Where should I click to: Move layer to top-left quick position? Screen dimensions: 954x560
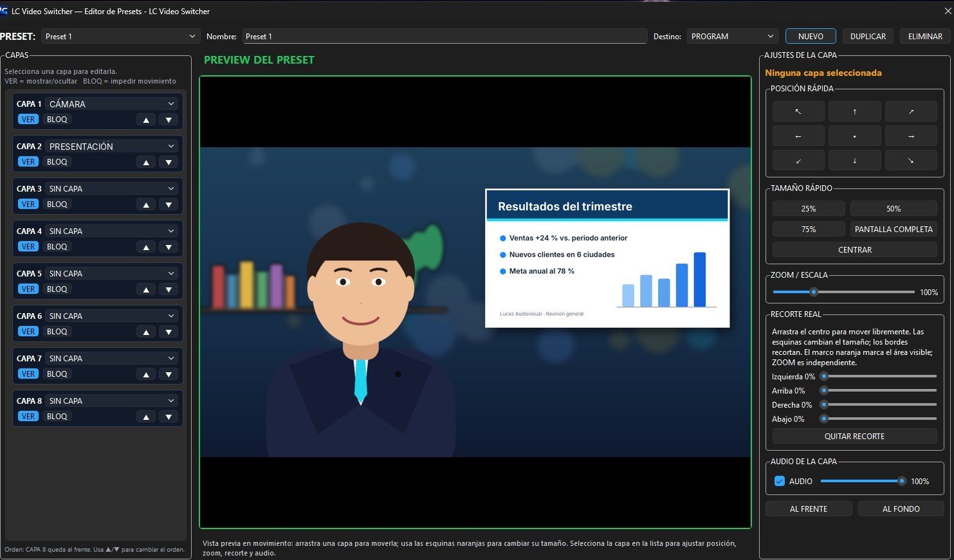click(798, 111)
